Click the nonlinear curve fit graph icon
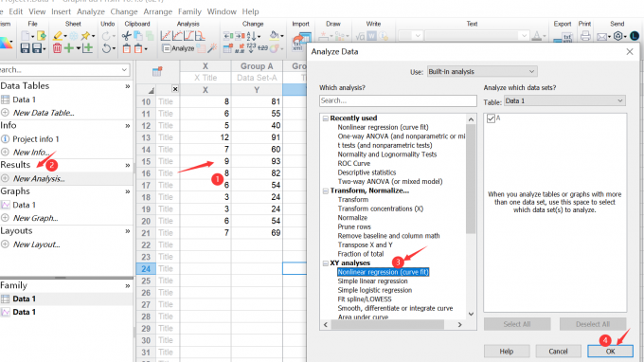 pyautogui.click(x=177, y=36)
